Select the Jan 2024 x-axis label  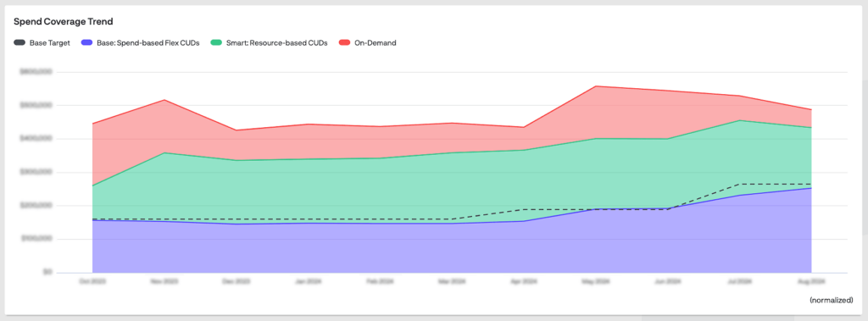click(x=308, y=281)
